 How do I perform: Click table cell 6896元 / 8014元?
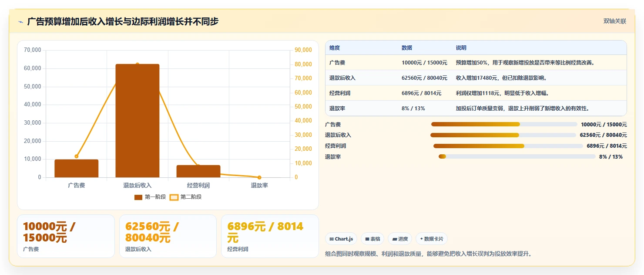click(422, 93)
